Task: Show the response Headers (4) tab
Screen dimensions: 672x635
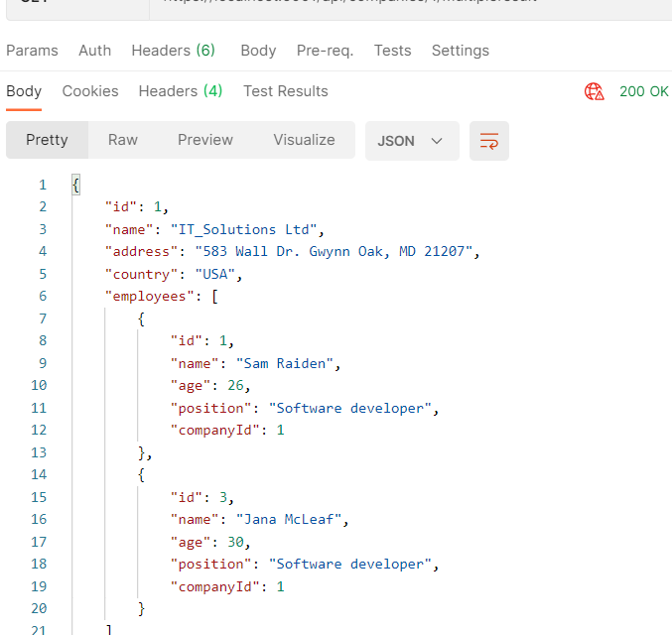Action: pos(180,91)
